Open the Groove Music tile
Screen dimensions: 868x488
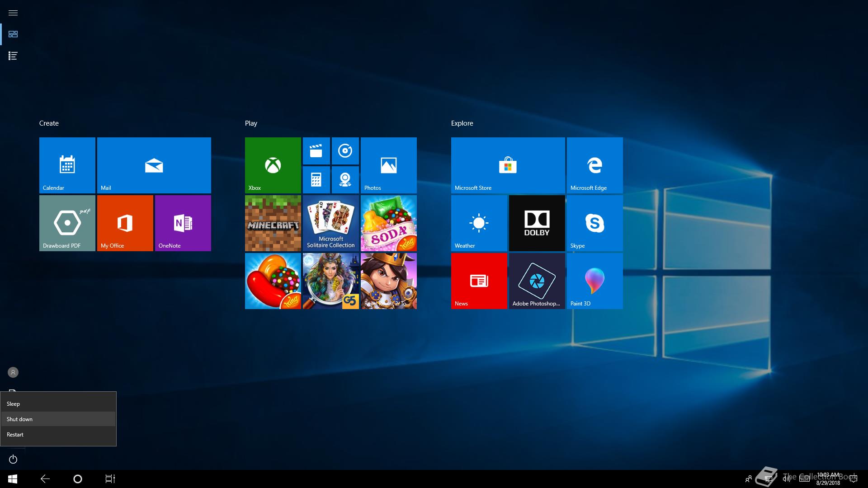pyautogui.click(x=345, y=151)
